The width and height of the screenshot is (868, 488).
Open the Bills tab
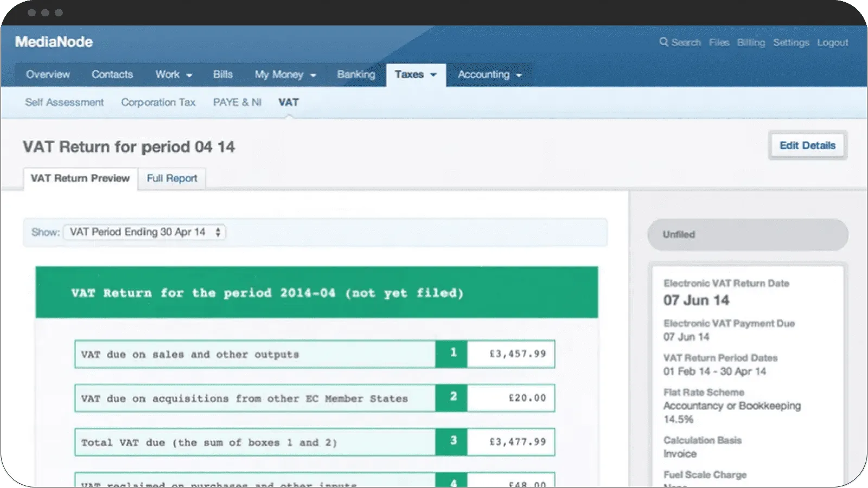(223, 74)
